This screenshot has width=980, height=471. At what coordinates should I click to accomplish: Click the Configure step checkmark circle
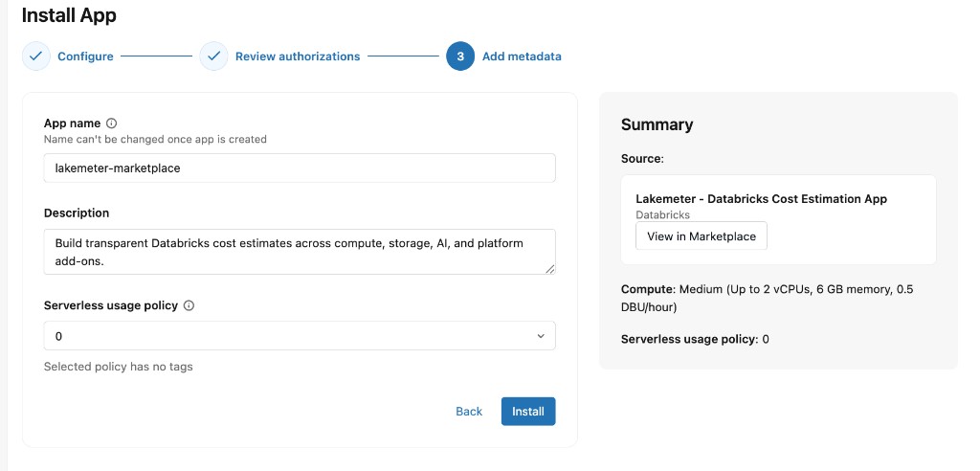[36, 56]
